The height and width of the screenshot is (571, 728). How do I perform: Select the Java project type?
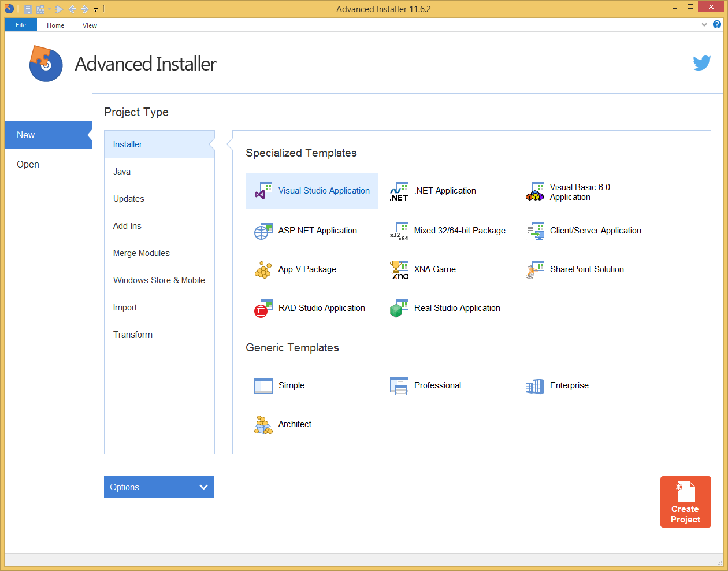[159, 172]
